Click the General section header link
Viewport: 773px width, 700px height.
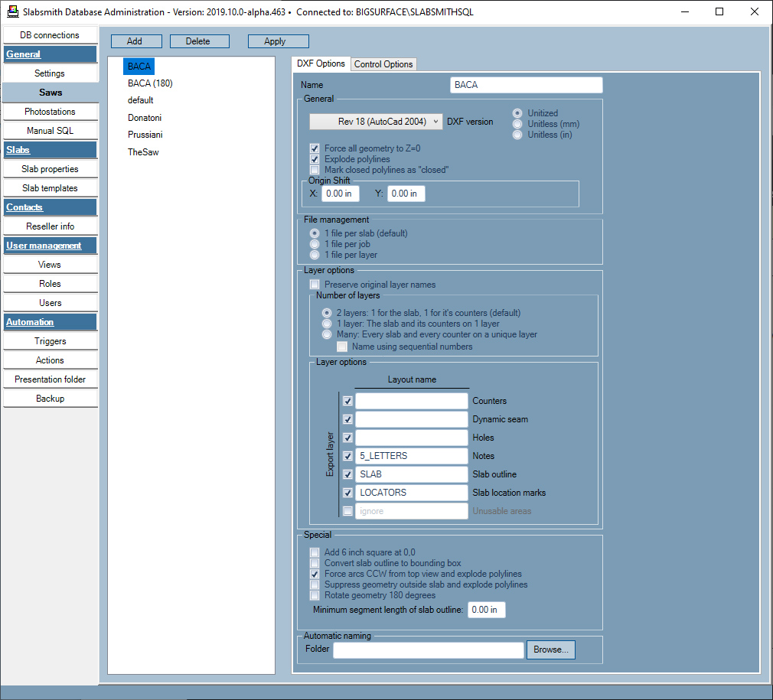(x=23, y=54)
